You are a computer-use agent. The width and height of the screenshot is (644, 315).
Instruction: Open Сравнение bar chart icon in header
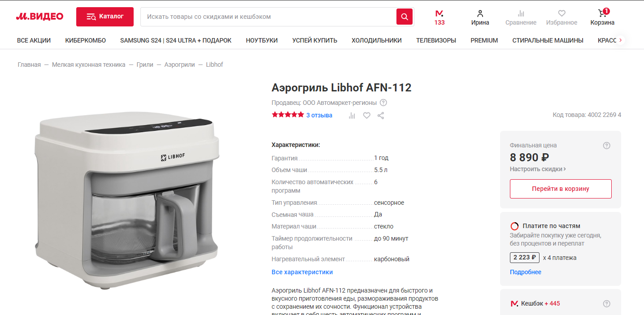(x=521, y=13)
